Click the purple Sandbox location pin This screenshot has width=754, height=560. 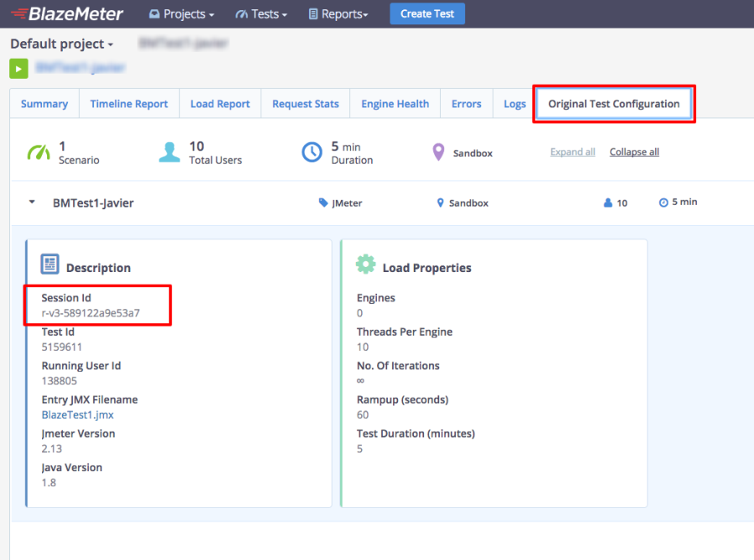(438, 152)
